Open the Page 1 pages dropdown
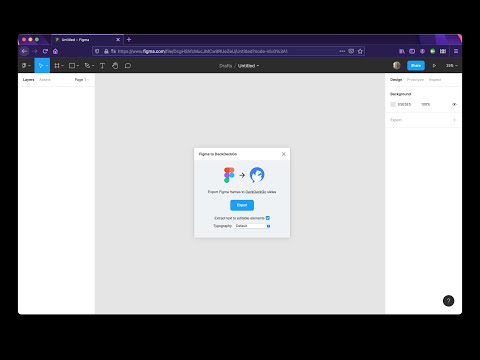 click(x=82, y=80)
